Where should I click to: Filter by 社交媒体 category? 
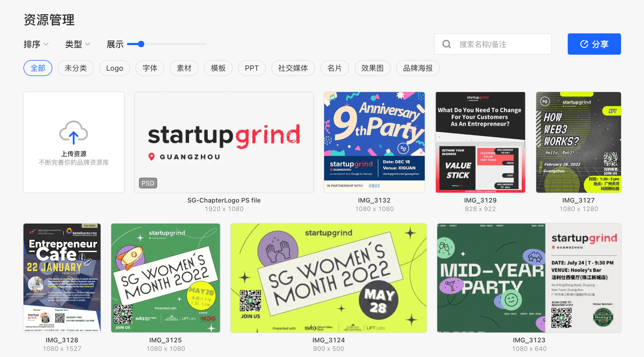point(293,68)
